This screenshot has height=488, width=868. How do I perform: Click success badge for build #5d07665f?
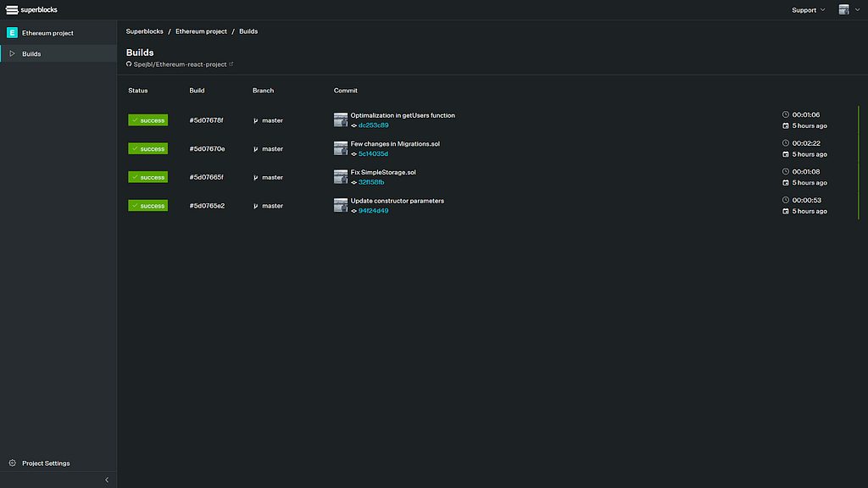coord(147,177)
